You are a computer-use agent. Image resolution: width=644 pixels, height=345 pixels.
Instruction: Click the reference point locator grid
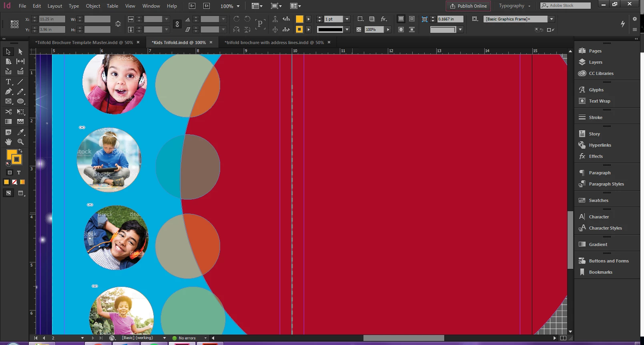pyautogui.click(x=14, y=24)
